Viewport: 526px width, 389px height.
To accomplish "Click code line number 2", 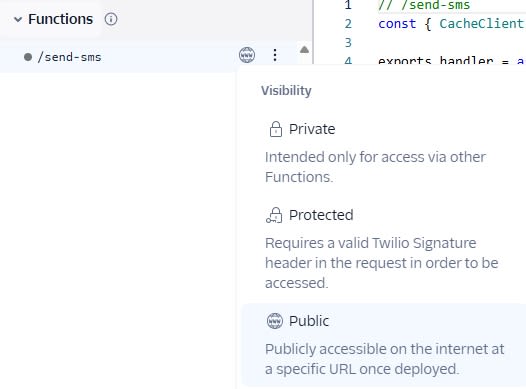I will coord(348,24).
